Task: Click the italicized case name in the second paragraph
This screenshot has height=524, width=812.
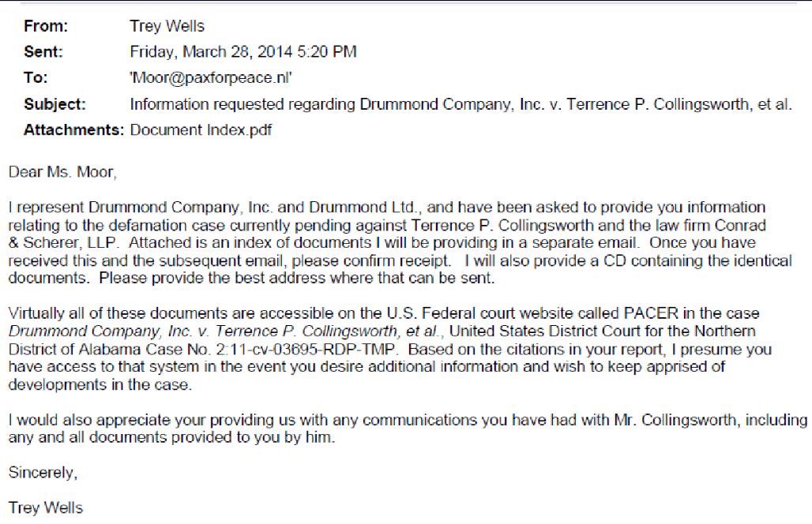Action: (x=226, y=331)
